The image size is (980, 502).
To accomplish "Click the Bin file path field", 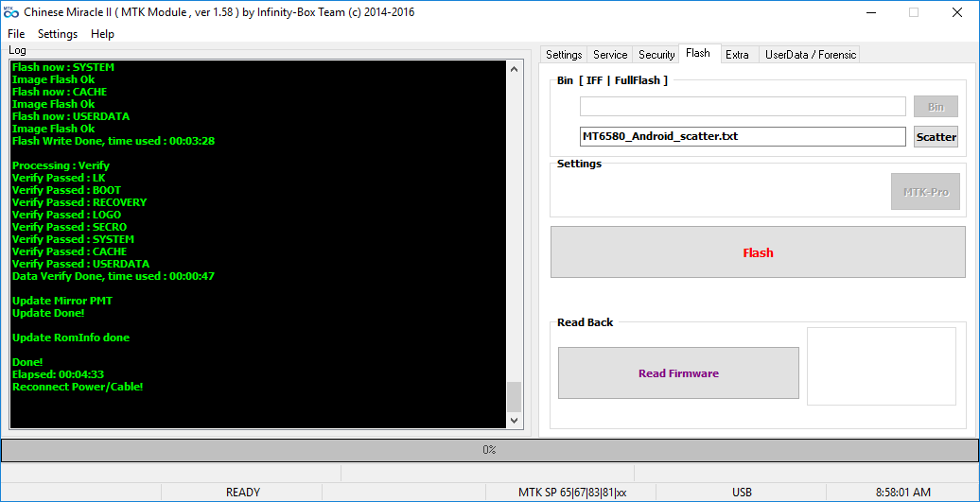I will (743, 106).
